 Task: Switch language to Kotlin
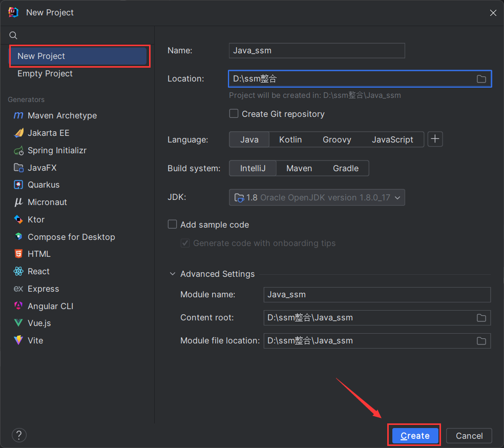[290, 139]
